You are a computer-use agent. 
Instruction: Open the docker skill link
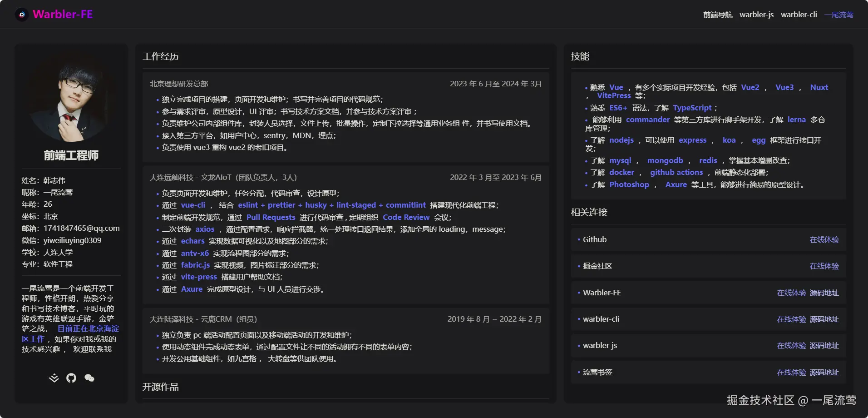(621, 172)
